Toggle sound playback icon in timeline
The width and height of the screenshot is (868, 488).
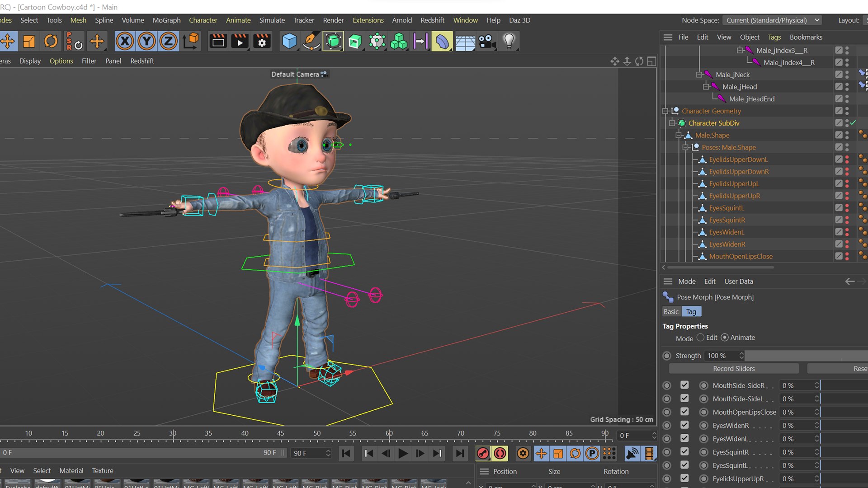click(x=632, y=453)
